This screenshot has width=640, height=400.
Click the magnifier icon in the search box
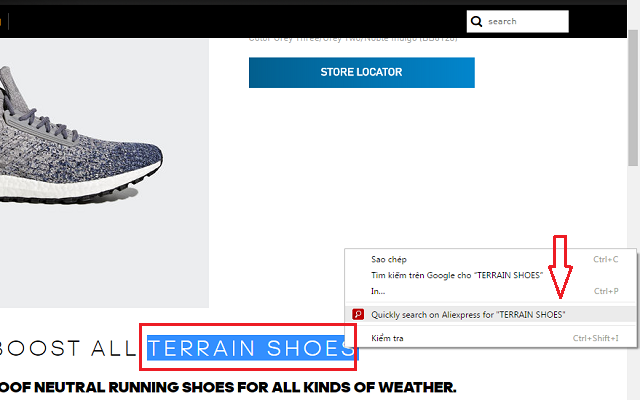tap(476, 21)
